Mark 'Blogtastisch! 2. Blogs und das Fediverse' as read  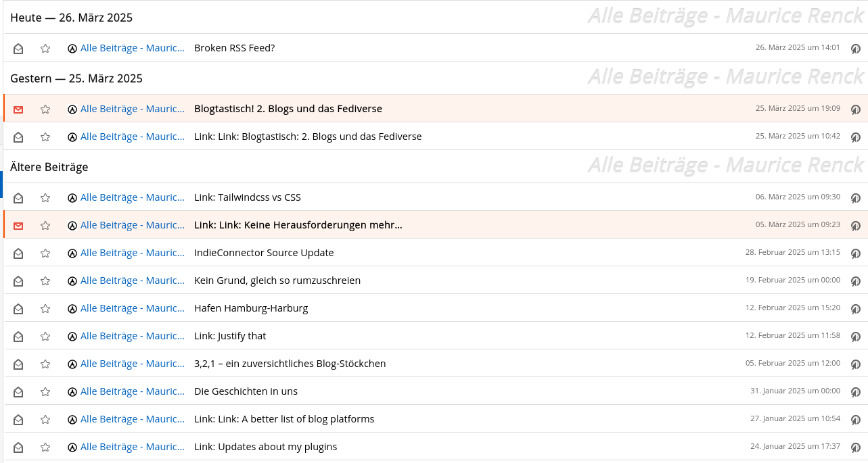click(18, 109)
